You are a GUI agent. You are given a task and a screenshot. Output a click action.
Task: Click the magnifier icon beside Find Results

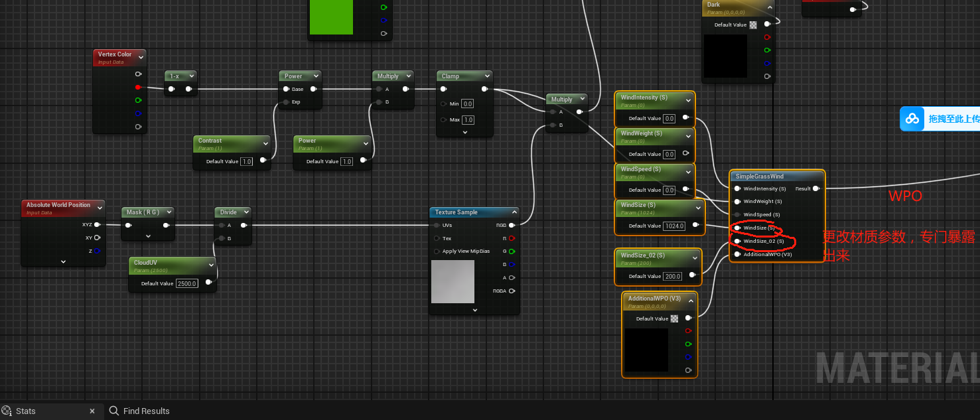(x=114, y=411)
